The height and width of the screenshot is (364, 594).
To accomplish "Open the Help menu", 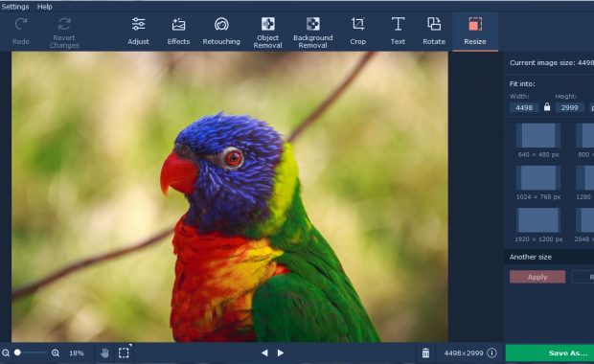I will [x=45, y=7].
